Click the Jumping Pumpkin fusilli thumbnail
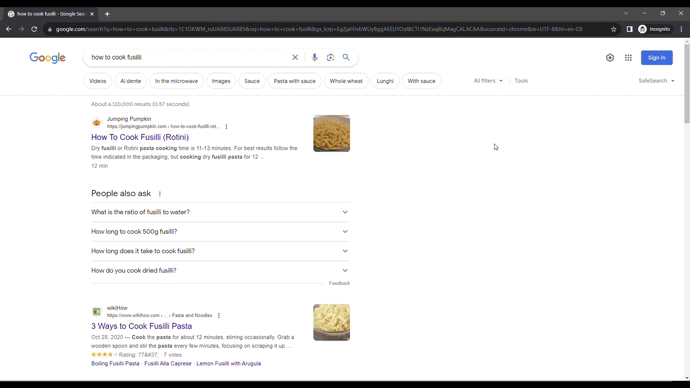690x388 pixels. pos(331,133)
